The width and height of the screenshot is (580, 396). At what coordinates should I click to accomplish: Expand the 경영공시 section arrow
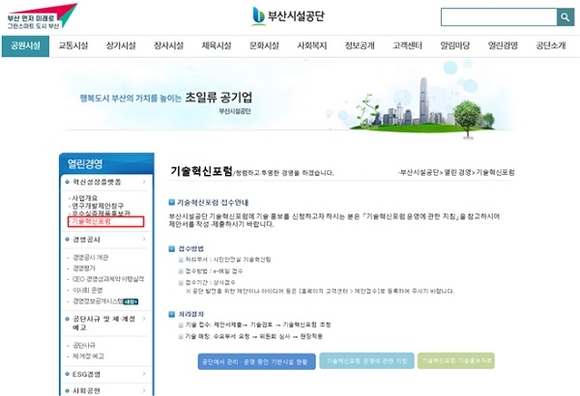[144, 239]
